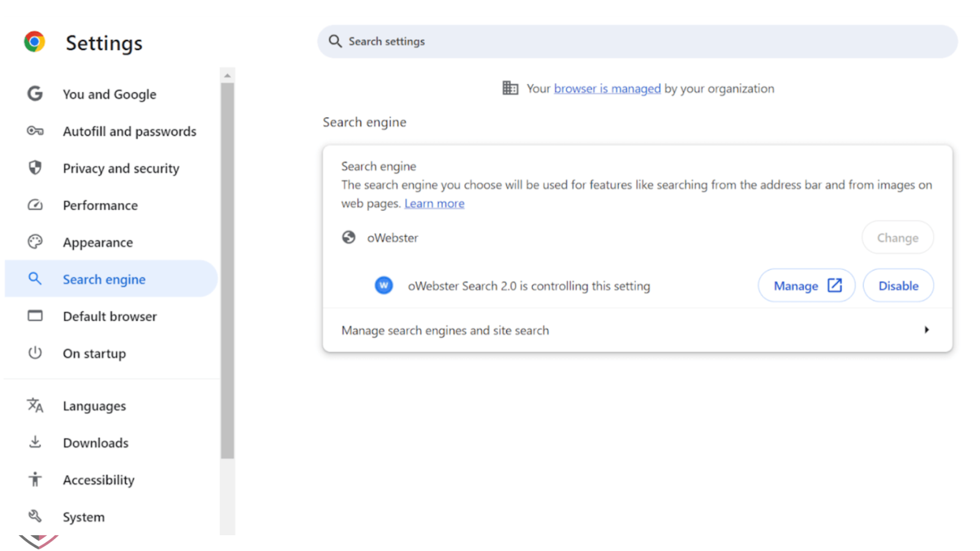The height and width of the screenshot is (551, 980).
Task: Click the disabled Change button
Action: (897, 238)
